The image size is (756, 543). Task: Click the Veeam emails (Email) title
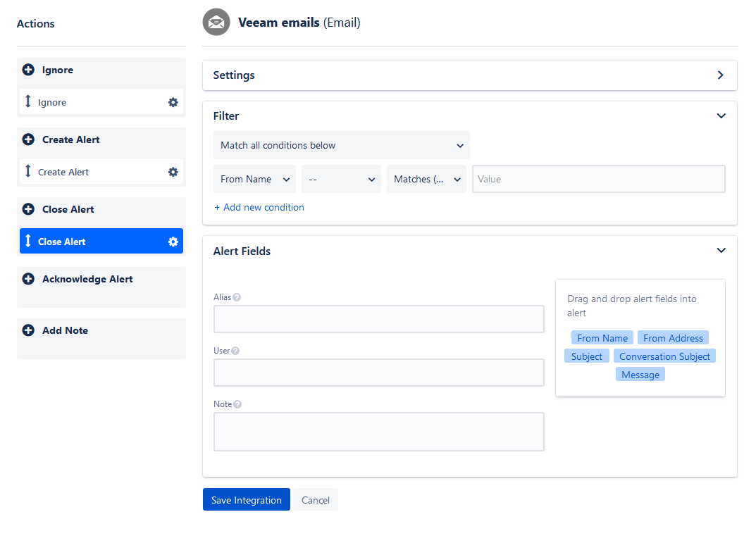(x=299, y=23)
